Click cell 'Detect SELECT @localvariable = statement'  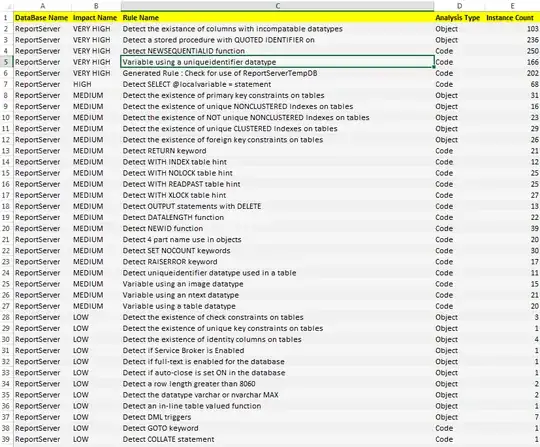point(277,84)
